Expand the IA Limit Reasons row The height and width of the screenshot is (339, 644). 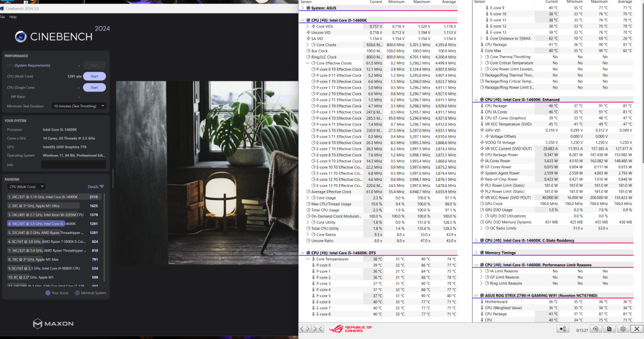[481, 271]
